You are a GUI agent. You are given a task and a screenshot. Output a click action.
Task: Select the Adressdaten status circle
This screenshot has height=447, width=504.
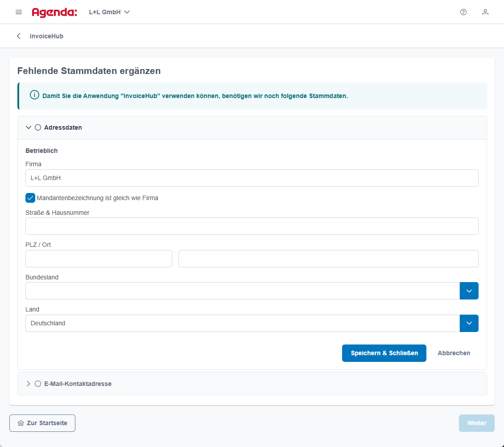click(x=38, y=127)
